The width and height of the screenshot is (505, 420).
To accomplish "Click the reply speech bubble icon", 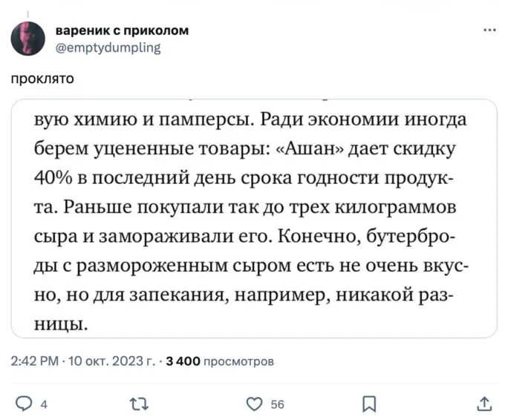I will coord(25,404).
